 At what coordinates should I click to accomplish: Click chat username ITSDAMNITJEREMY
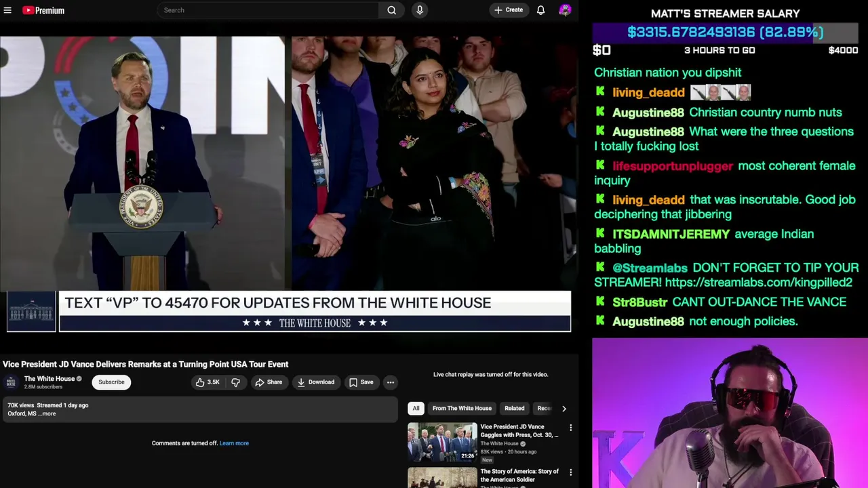tap(671, 234)
